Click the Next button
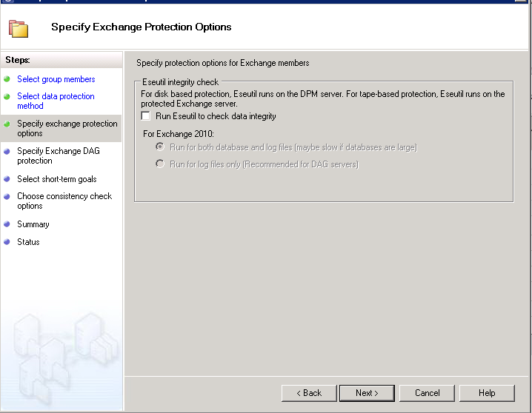The image size is (532, 413). 367,393
